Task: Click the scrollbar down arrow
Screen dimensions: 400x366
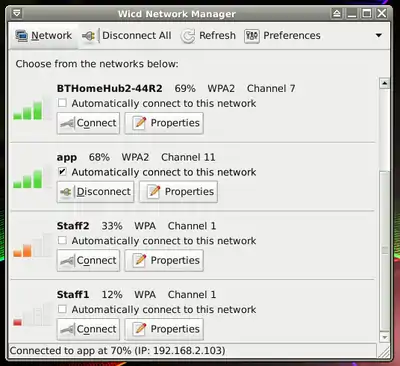Action: 385,337
